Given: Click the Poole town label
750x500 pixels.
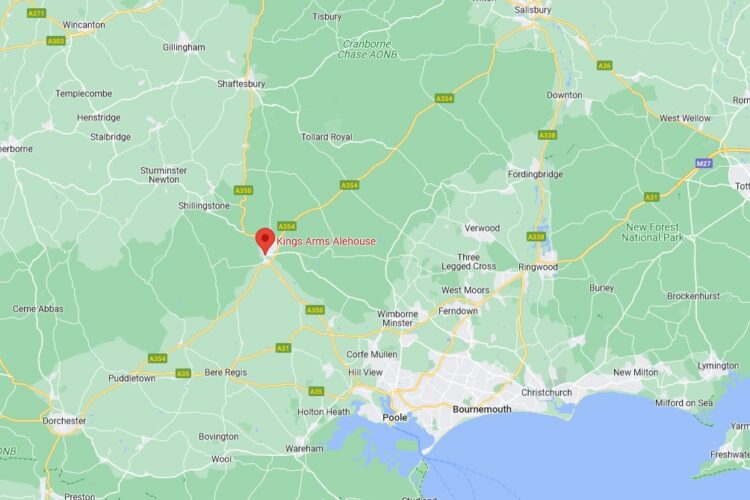Looking at the screenshot, I should click(x=395, y=418).
